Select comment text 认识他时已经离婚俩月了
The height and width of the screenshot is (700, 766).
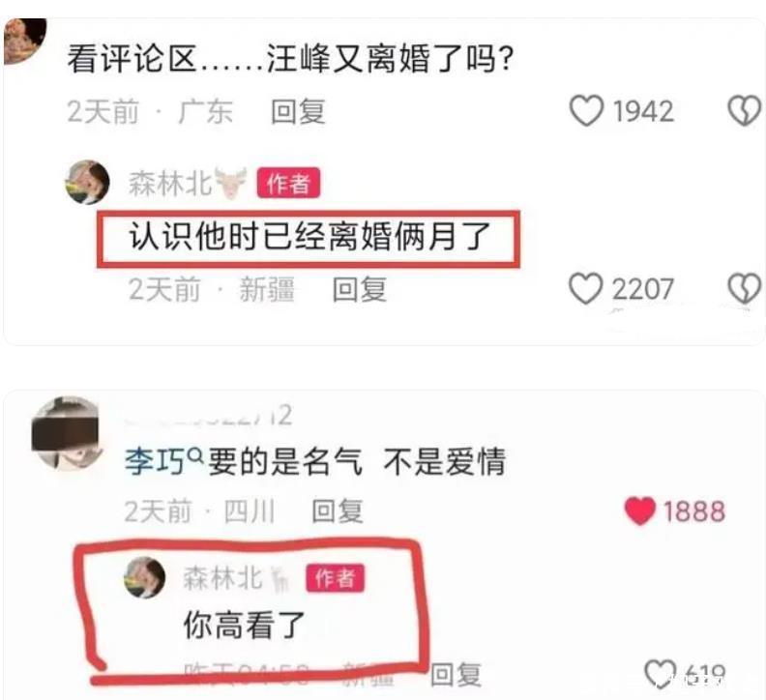(x=309, y=237)
